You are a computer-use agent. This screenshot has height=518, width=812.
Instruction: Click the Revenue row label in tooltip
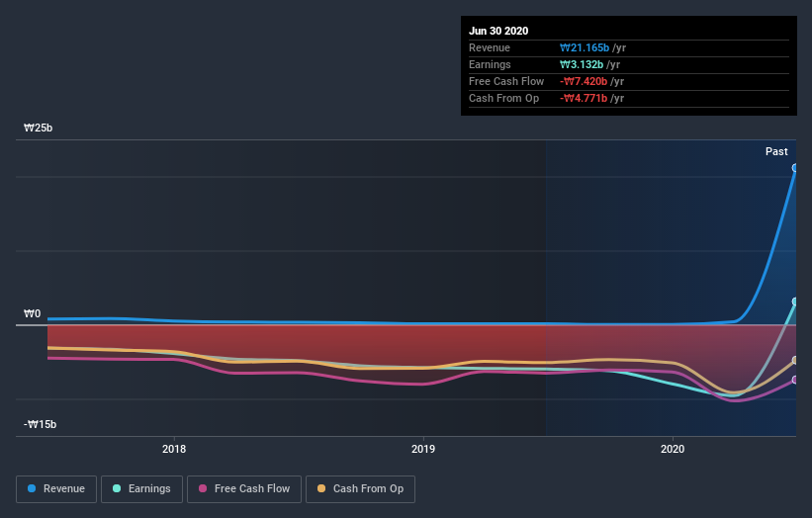pos(490,47)
